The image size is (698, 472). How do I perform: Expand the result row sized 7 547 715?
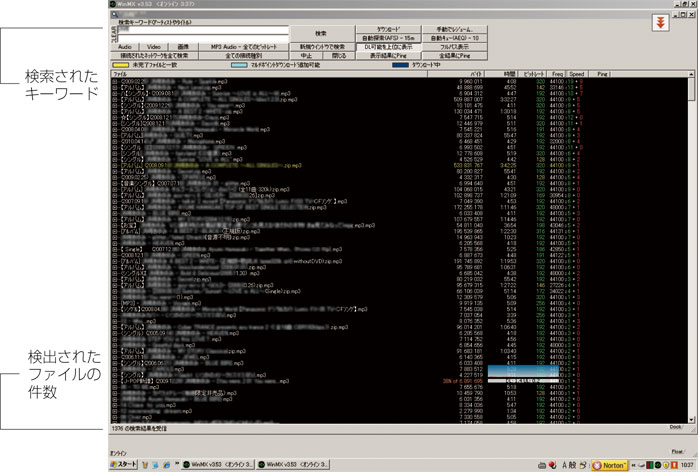pos(114,118)
